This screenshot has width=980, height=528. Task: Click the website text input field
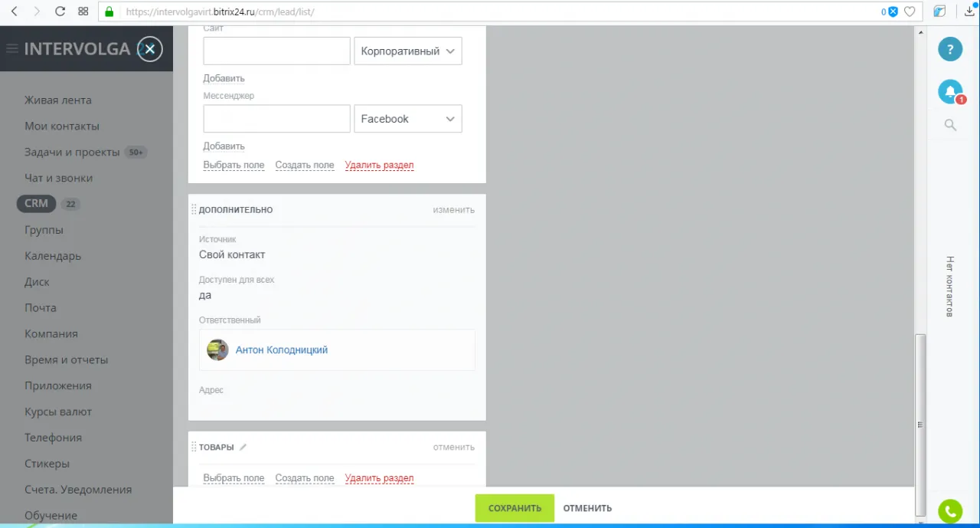pos(276,51)
